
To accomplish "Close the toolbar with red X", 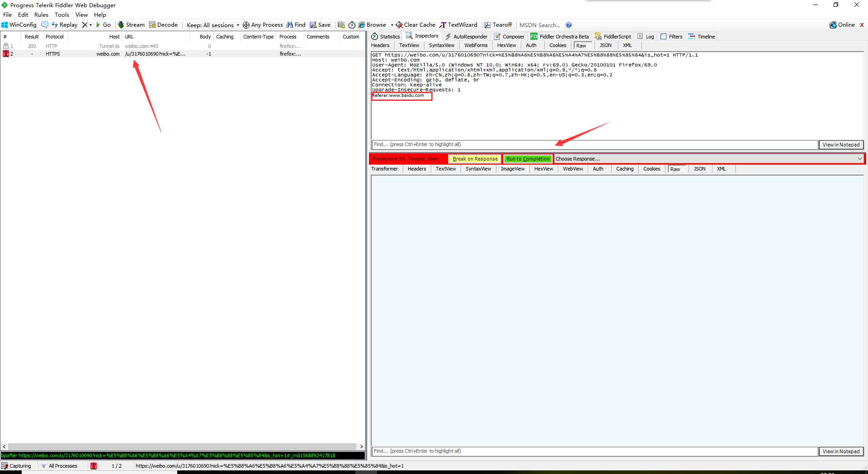I will pyautogui.click(x=862, y=25).
